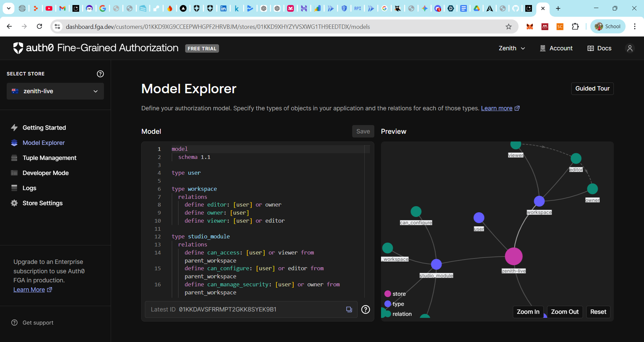Select the zenith-live store node
Image resolution: width=644 pixels, height=342 pixels.
click(x=514, y=256)
